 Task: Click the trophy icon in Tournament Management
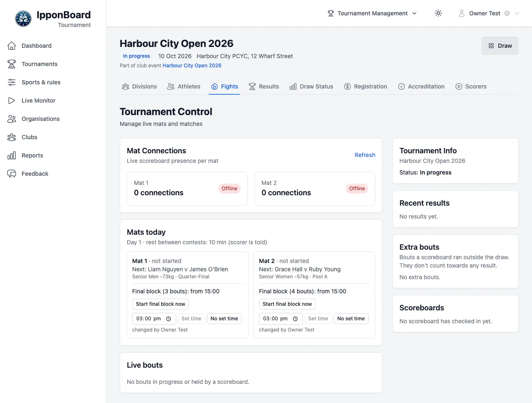[331, 13]
